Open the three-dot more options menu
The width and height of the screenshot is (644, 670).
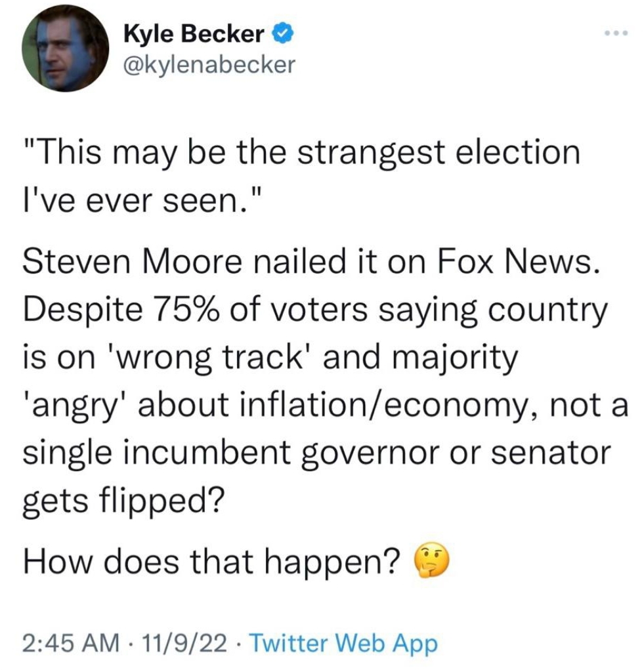(616, 33)
